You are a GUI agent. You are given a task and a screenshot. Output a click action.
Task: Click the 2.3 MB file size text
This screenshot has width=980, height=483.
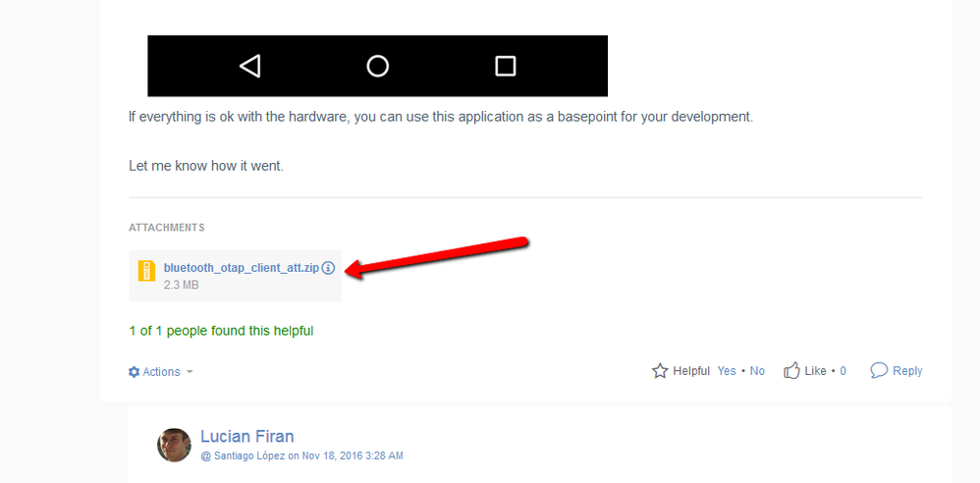182,285
